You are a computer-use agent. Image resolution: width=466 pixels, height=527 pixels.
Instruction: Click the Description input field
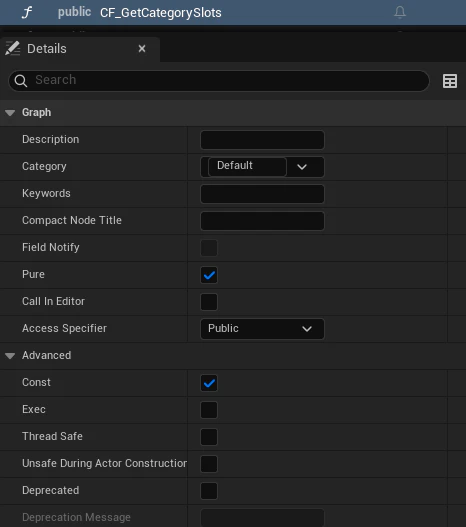[262, 140]
